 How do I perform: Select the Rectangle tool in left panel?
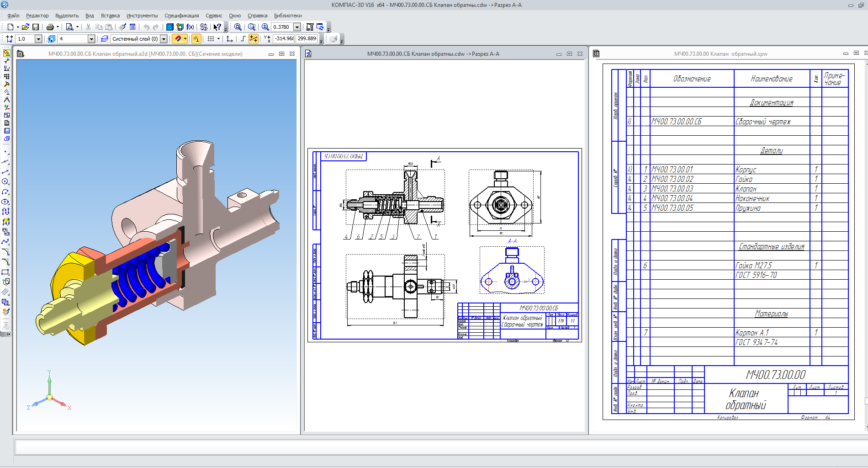coord(6,272)
